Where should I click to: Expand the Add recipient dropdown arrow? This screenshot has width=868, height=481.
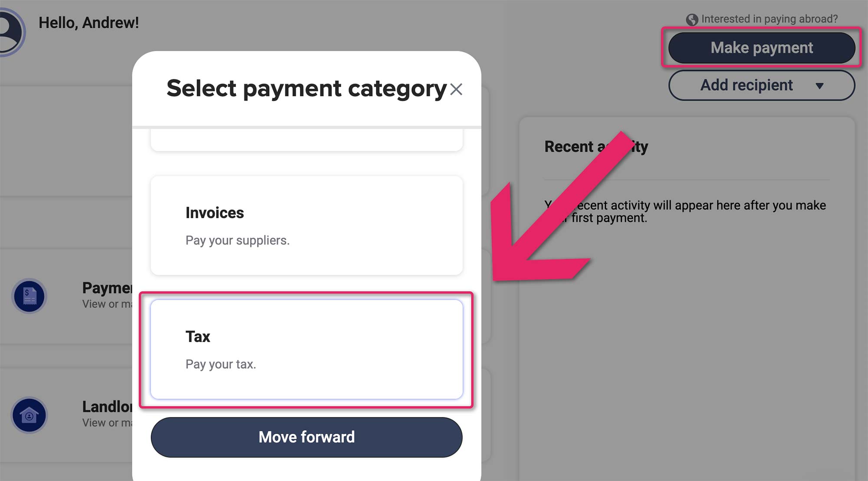tap(819, 86)
